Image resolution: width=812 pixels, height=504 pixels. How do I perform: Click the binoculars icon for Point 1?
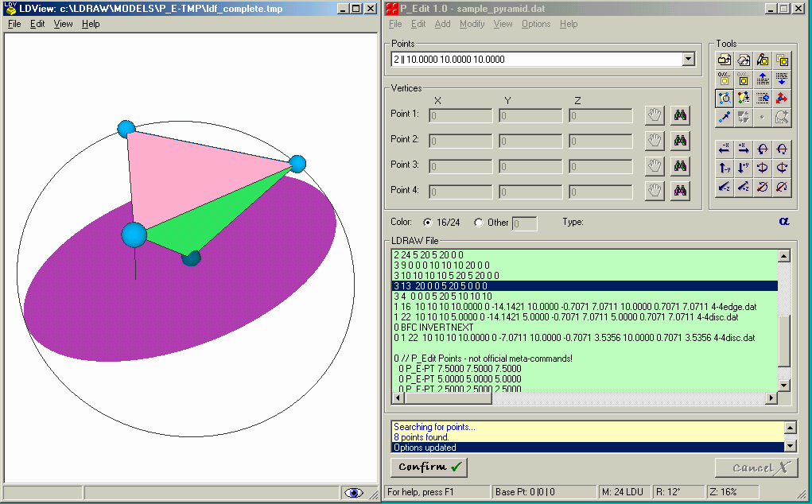click(x=680, y=115)
